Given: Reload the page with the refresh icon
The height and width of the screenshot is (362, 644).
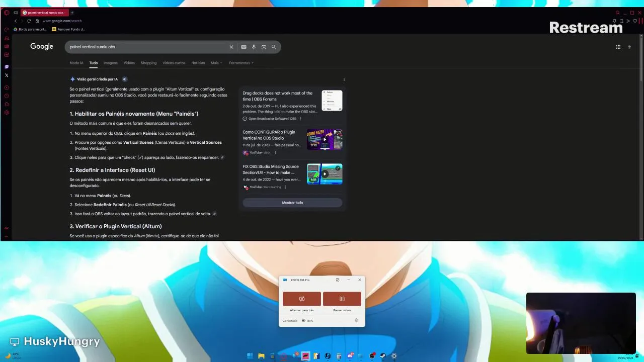Looking at the screenshot, I should pyautogui.click(x=29, y=21).
